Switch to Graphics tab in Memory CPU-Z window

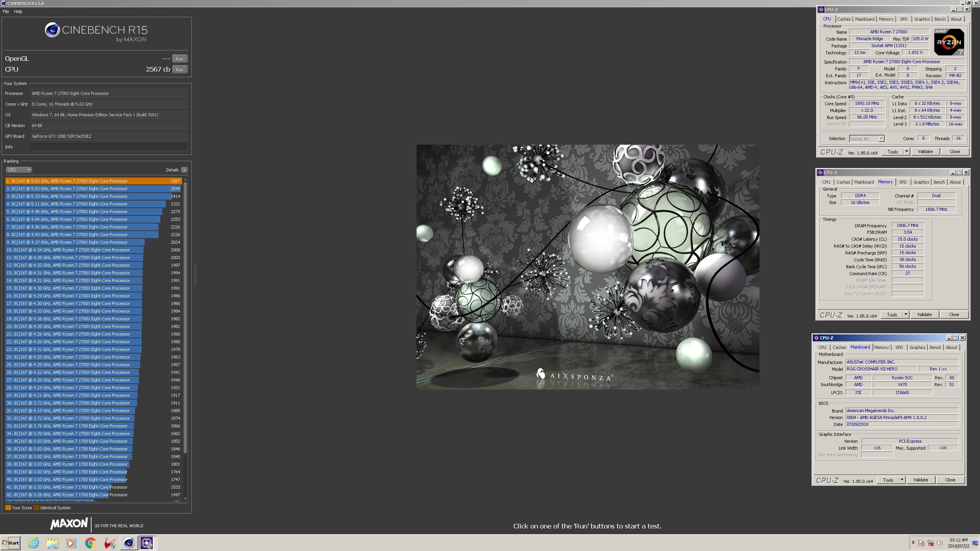point(921,182)
